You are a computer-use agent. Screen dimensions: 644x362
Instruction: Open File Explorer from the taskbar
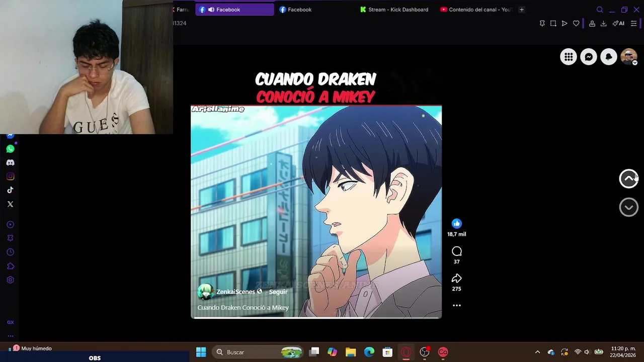coord(351,352)
